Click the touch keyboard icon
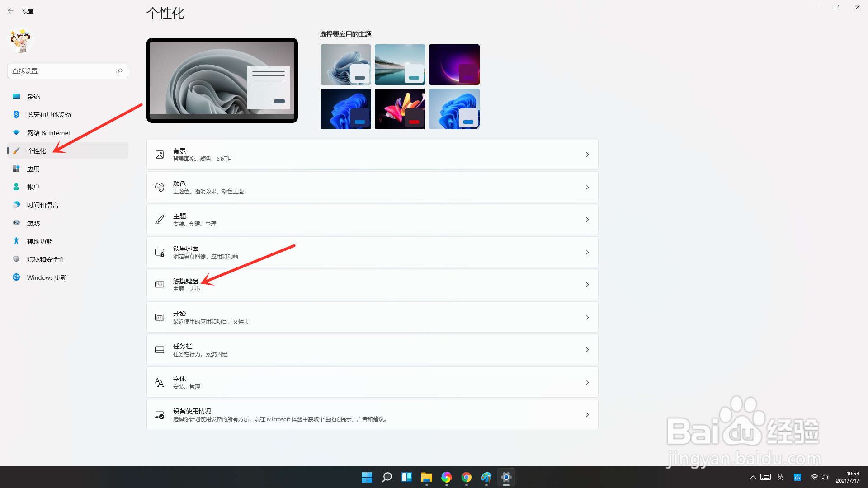 [x=160, y=285]
